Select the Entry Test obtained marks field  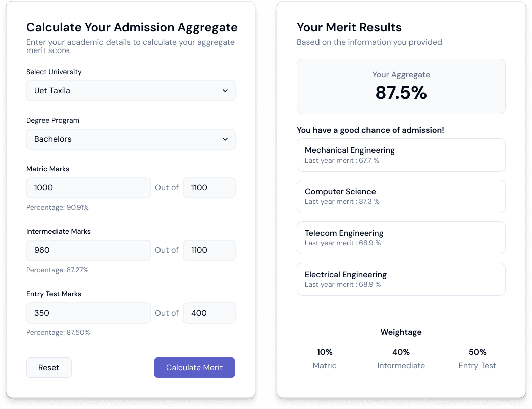(88, 313)
